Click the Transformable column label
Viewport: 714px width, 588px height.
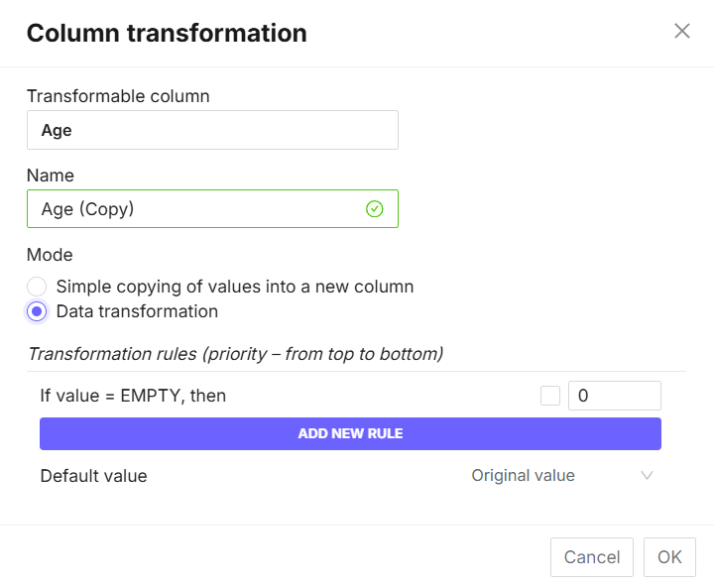118,96
